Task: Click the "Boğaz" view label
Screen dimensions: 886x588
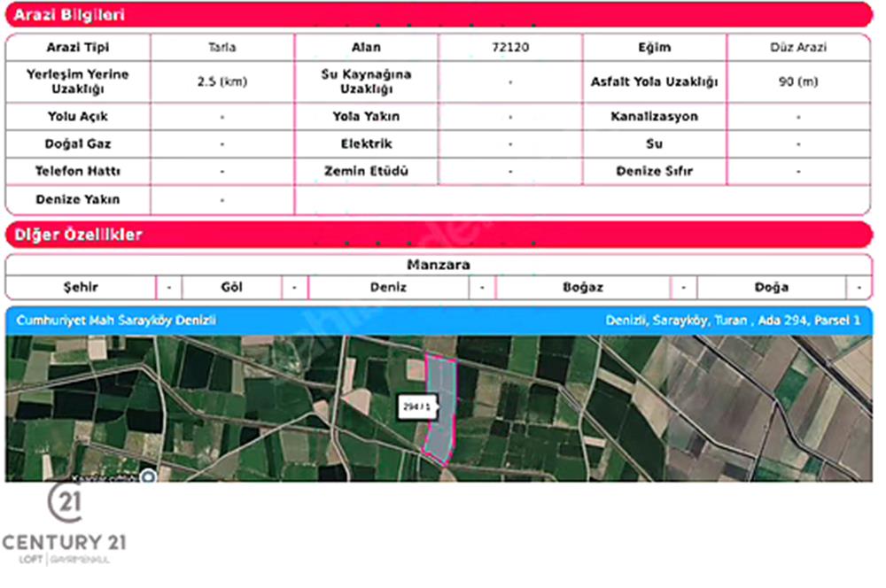Action: (x=583, y=287)
